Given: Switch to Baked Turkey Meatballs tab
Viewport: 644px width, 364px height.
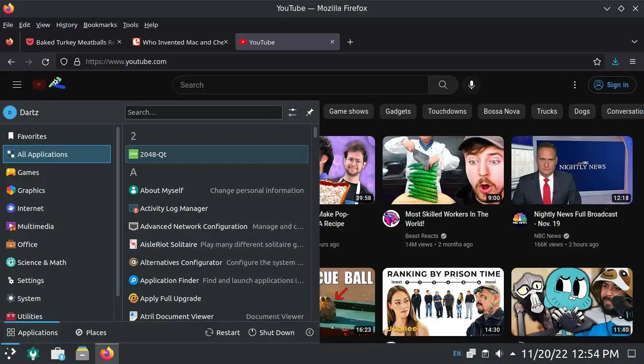Looking at the screenshot, I should [74, 42].
